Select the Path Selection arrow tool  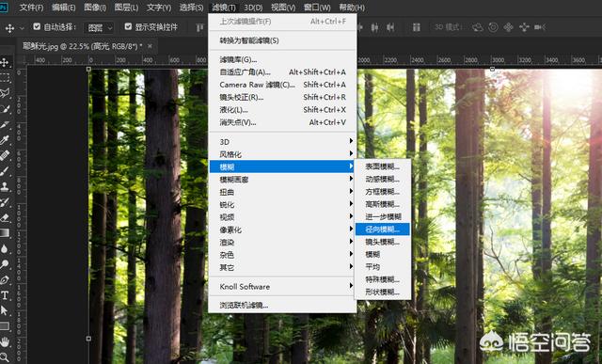pyautogui.click(x=5, y=310)
